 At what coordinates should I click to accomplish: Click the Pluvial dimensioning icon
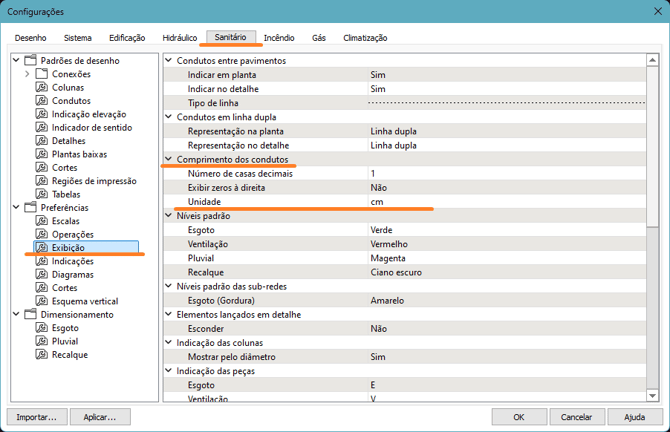click(42, 341)
